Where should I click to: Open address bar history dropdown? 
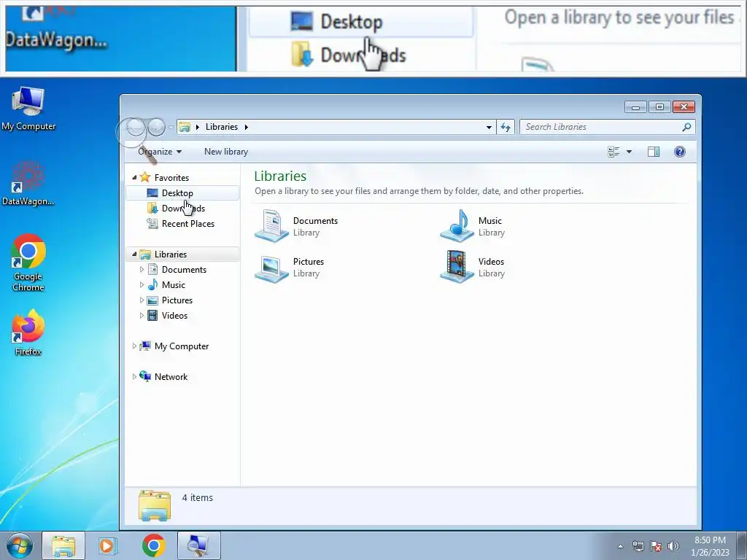pos(489,127)
